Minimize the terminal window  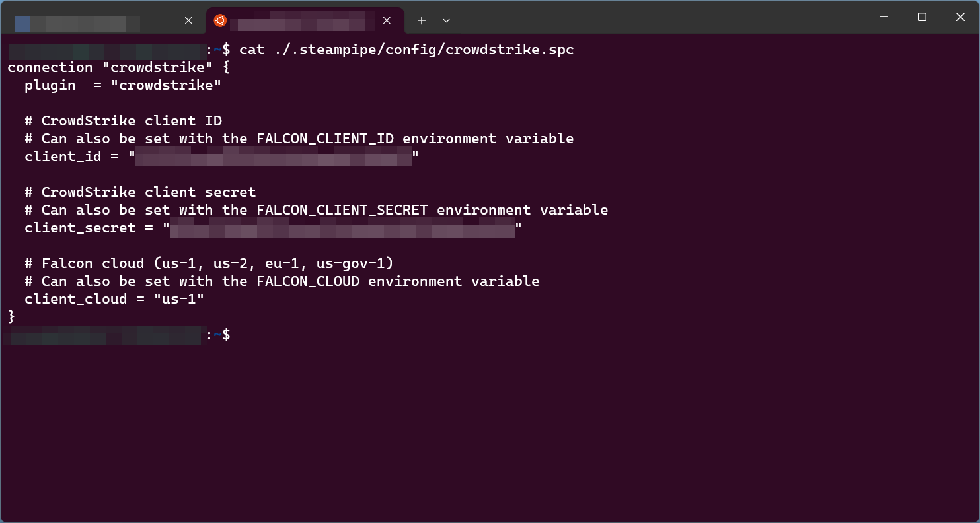point(884,17)
